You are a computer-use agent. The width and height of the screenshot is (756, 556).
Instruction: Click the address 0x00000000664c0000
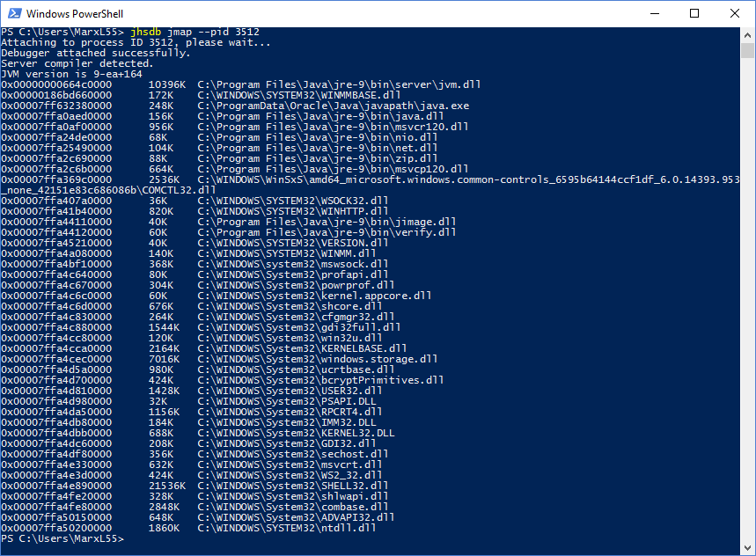(56, 84)
